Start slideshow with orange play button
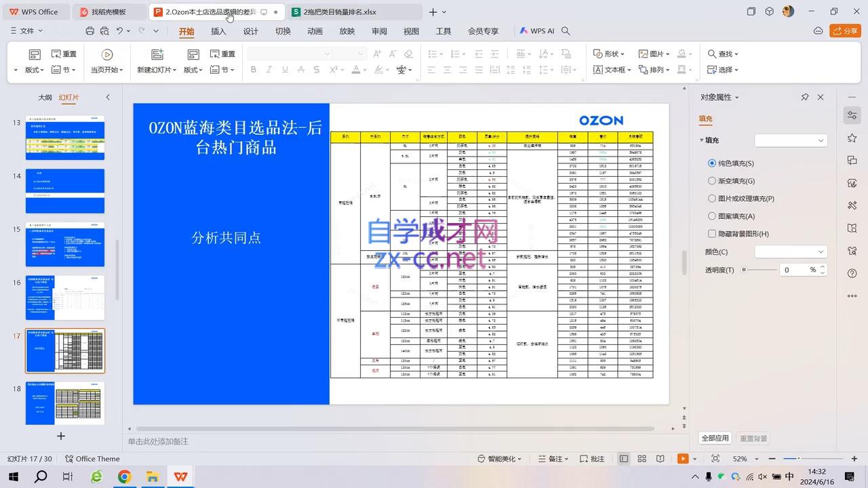The image size is (868, 488). [683, 459]
